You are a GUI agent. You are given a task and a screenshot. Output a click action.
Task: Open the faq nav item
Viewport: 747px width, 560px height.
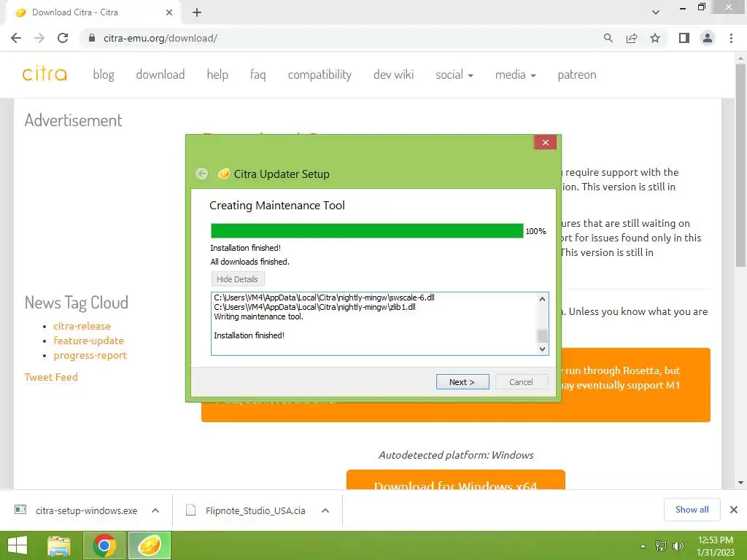point(258,75)
